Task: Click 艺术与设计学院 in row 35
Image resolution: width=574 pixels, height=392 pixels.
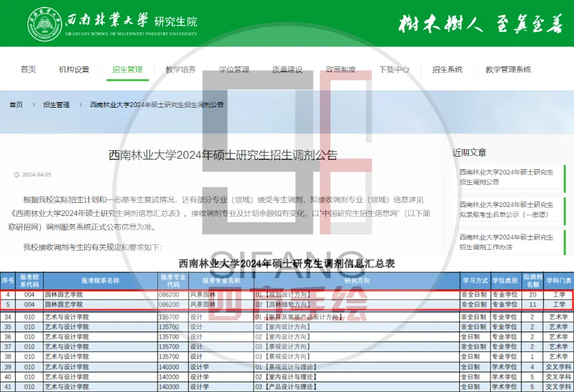Action: tap(66, 327)
